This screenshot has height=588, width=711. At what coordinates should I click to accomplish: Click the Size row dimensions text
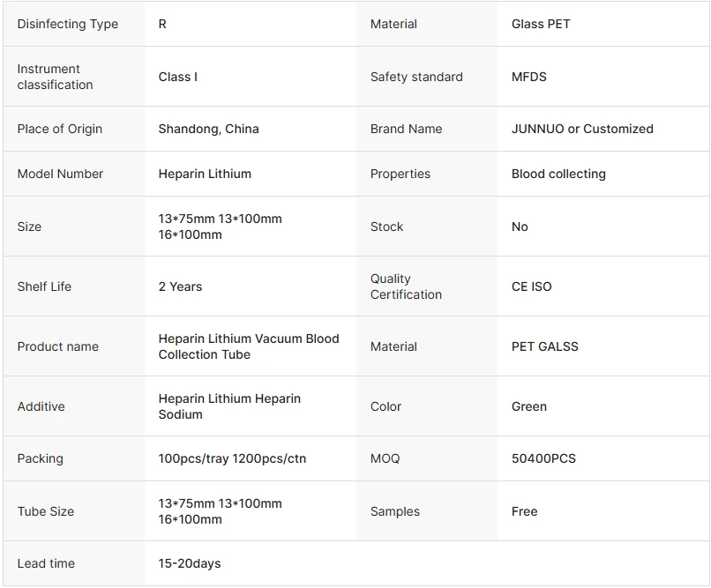coord(220,227)
